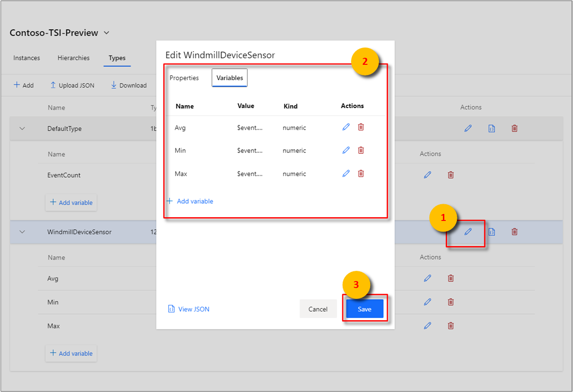Open the Contoso-TSI-Preview environment dropdown

pyautogui.click(x=107, y=33)
